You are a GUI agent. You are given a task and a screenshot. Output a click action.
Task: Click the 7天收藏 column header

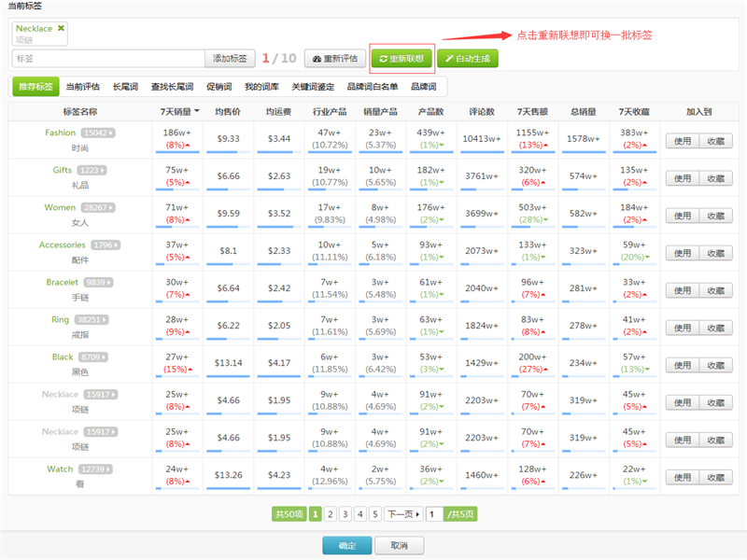(634, 112)
